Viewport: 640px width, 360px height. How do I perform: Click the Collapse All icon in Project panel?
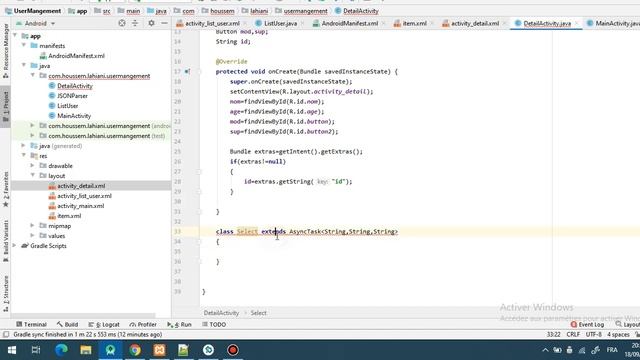click(135, 23)
